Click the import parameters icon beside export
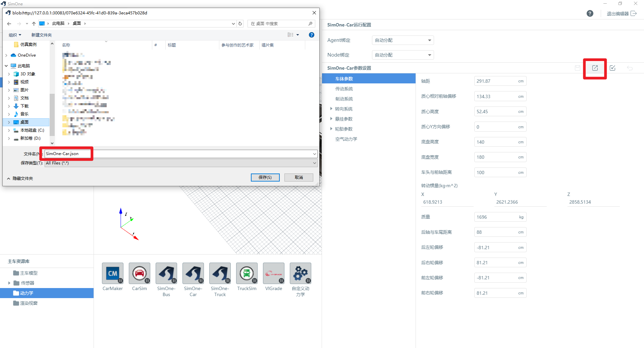Viewport: 644px width, 348px height. (x=612, y=68)
